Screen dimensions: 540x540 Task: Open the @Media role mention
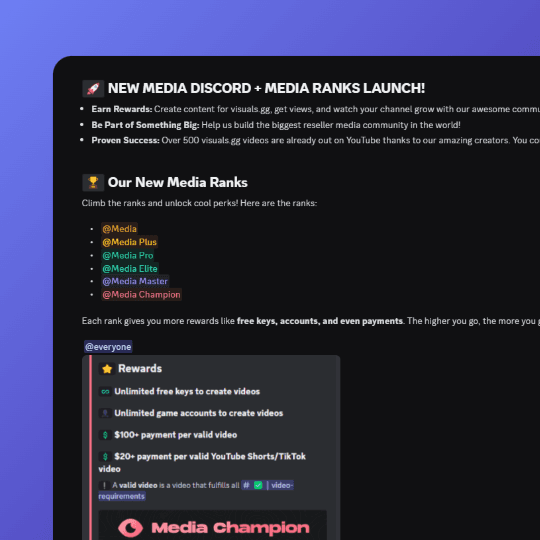120,229
